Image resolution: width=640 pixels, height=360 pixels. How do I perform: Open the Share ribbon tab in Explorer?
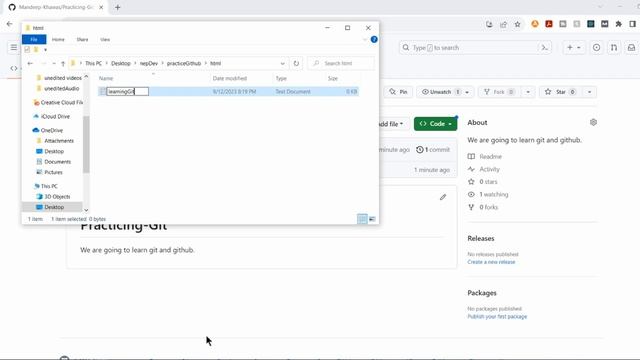pos(82,39)
